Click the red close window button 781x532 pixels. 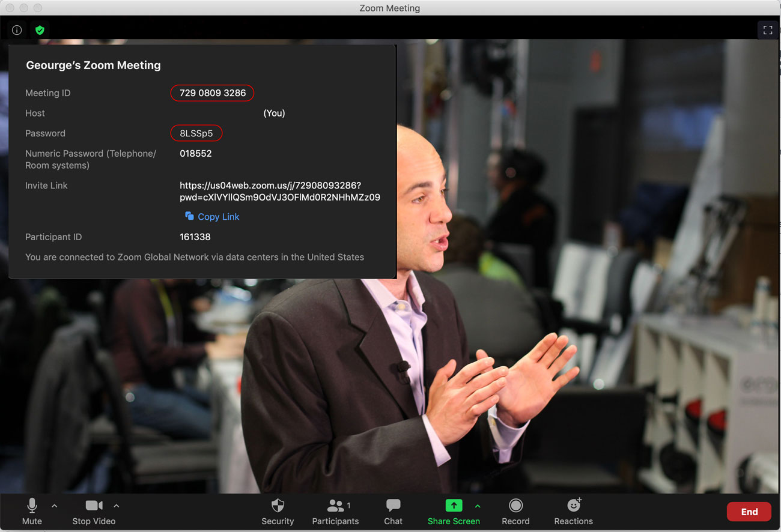[10, 8]
